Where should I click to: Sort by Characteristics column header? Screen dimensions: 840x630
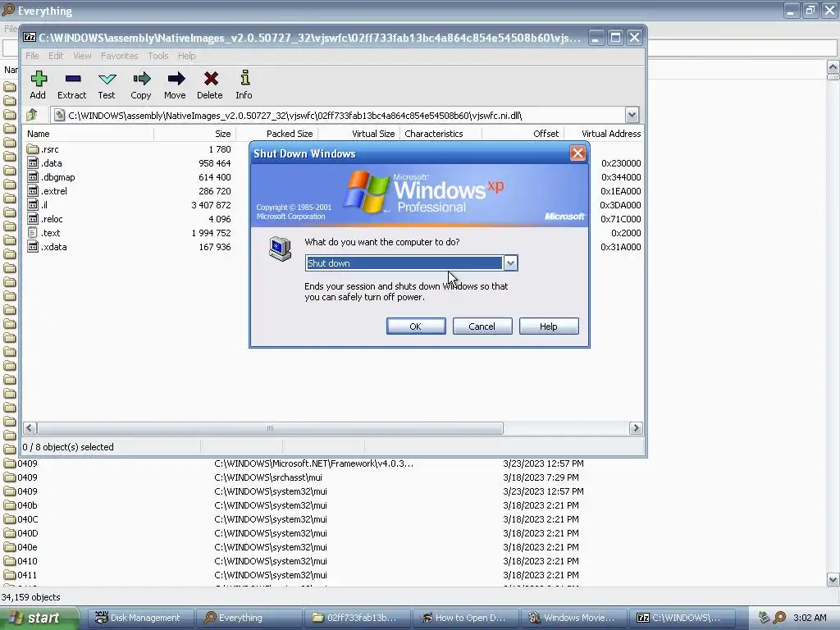pyautogui.click(x=441, y=134)
